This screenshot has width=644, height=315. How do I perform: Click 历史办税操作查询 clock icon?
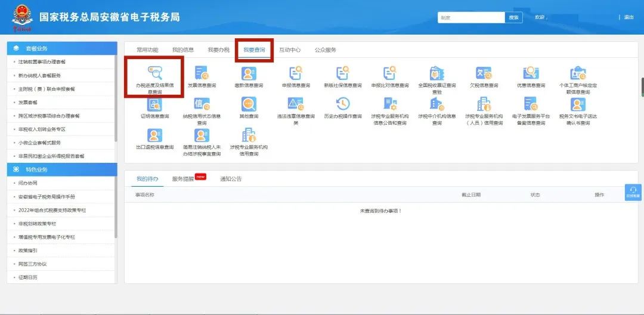tap(342, 104)
